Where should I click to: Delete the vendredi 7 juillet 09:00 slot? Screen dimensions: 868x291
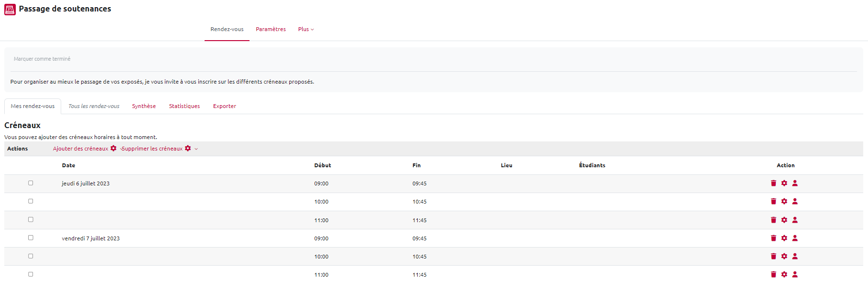(x=773, y=238)
